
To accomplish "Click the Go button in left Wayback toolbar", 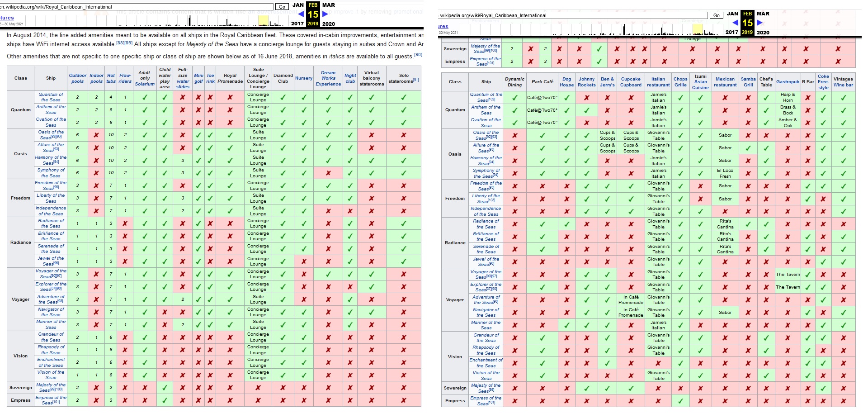I will pos(282,7).
